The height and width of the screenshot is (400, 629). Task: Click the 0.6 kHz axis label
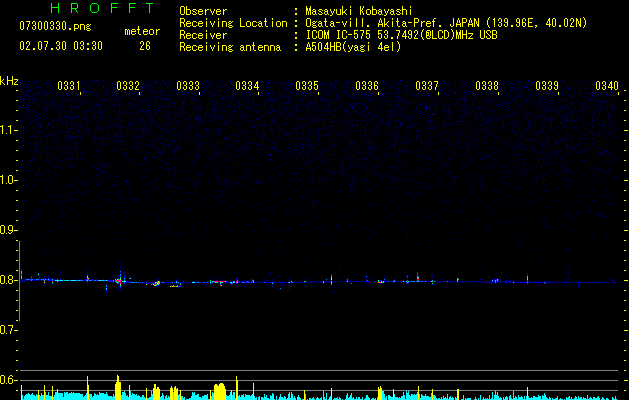tap(8, 380)
